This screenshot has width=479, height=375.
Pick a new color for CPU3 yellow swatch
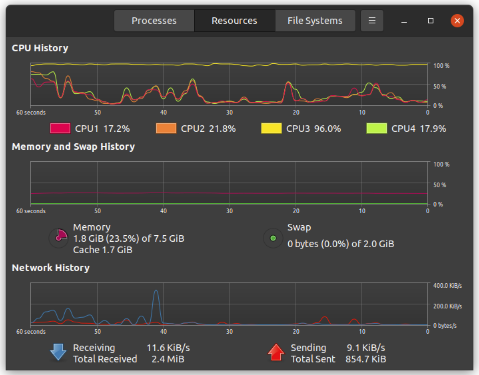pos(271,128)
